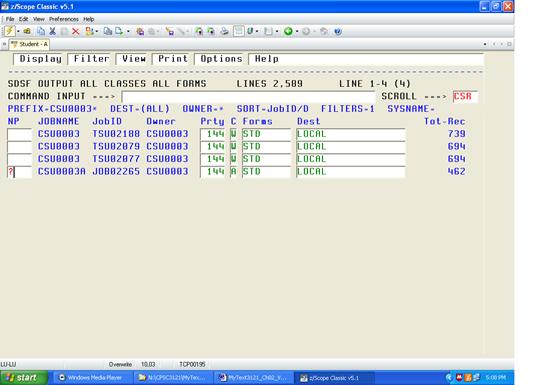Open the SDSF Filter menu
538x385 pixels.
tap(91, 59)
